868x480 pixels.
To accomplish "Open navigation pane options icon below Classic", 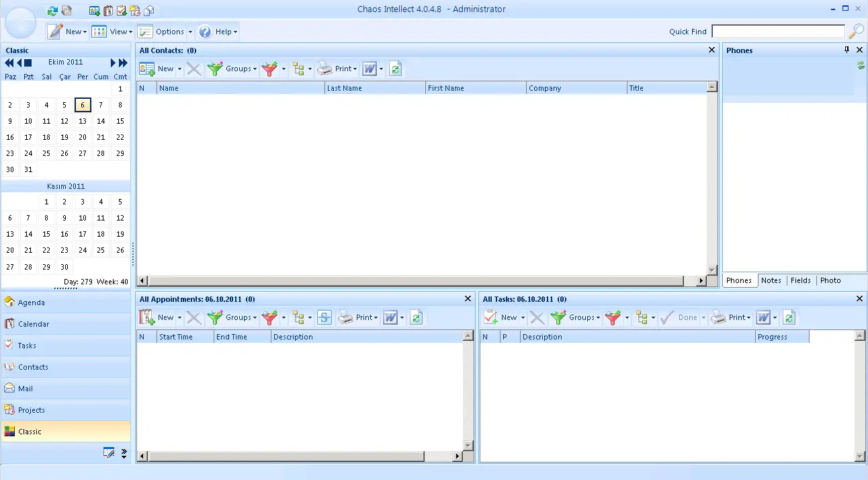I will pyautogui.click(x=109, y=452).
